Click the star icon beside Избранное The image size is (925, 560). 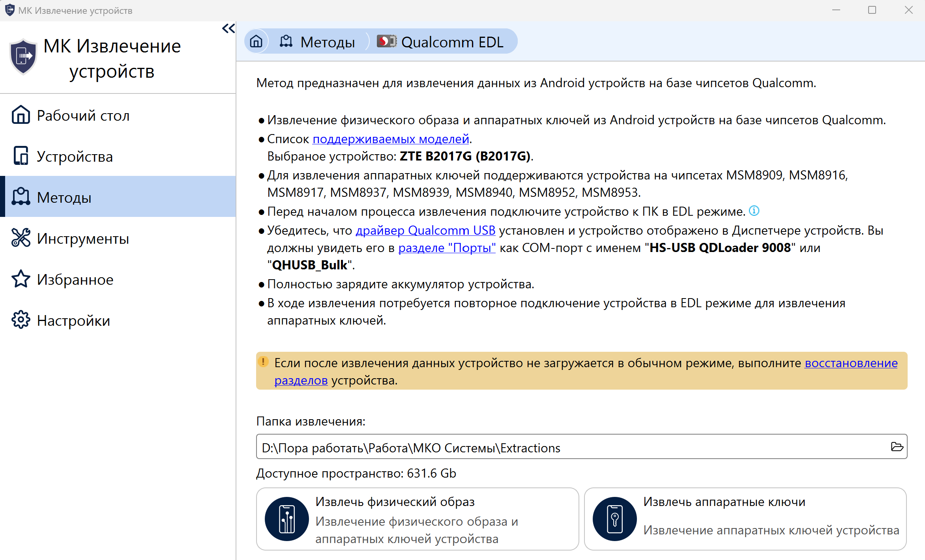point(21,279)
